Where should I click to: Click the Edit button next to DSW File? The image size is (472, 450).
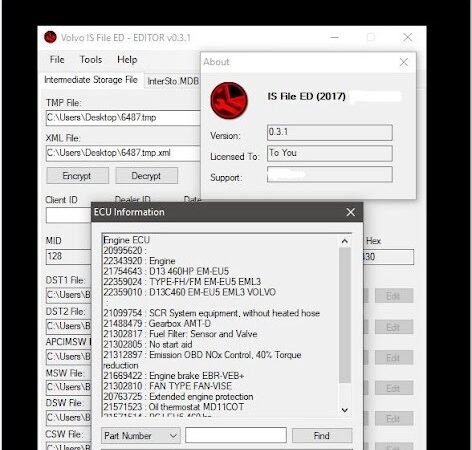[394, 419]
